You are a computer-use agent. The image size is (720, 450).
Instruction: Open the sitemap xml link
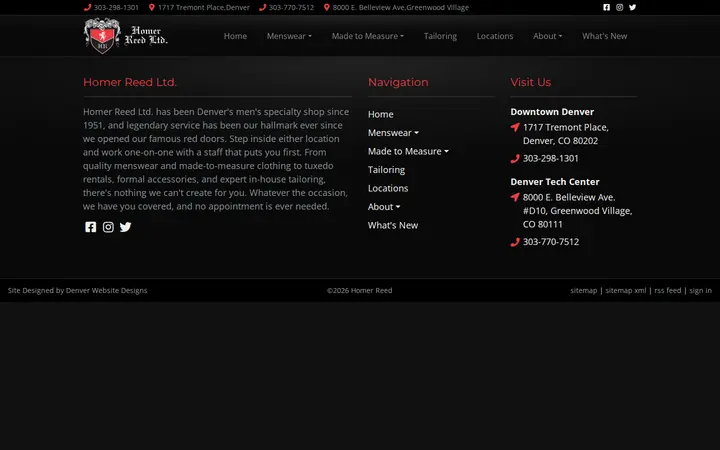pos(625,290)
